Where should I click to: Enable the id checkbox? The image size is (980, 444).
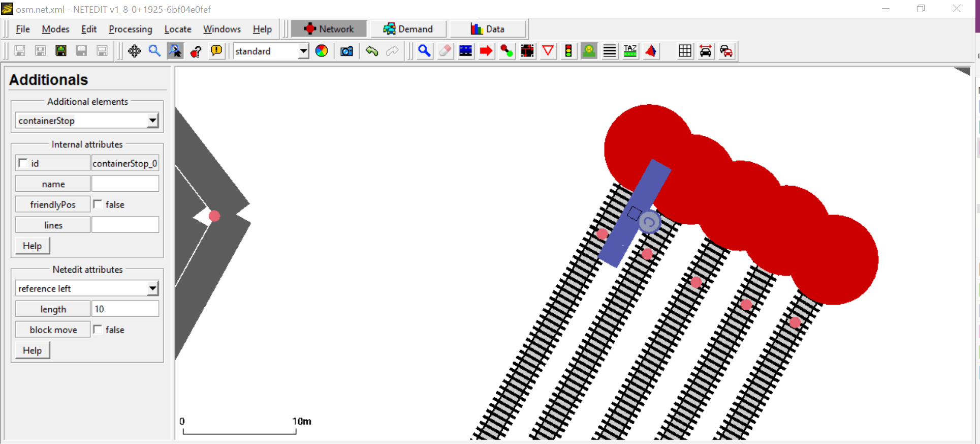point(23,163)
